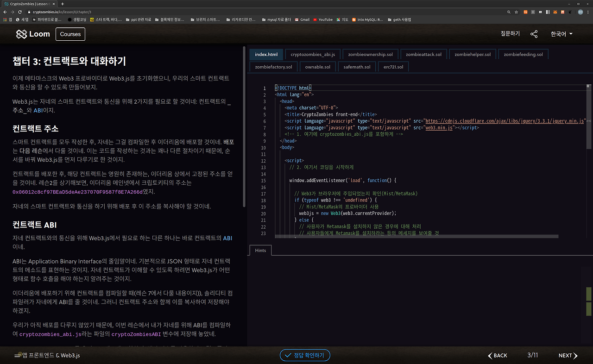This screenshot has width=593, height=364.
Task: Click the contract address 0x06012c8cf97BEaD5deAe237070F9587f8E7A266d
Action: (x=77, y=192)
